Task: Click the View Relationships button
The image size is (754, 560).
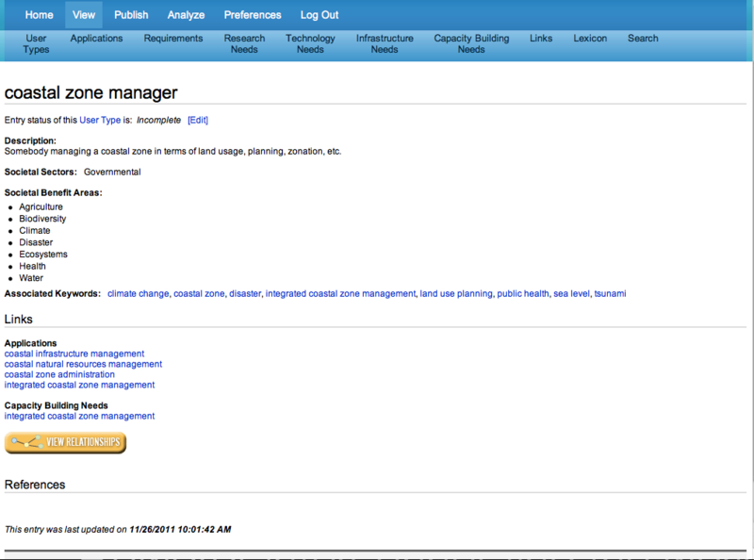Action: pyautogui.click(x=65, y=442)
